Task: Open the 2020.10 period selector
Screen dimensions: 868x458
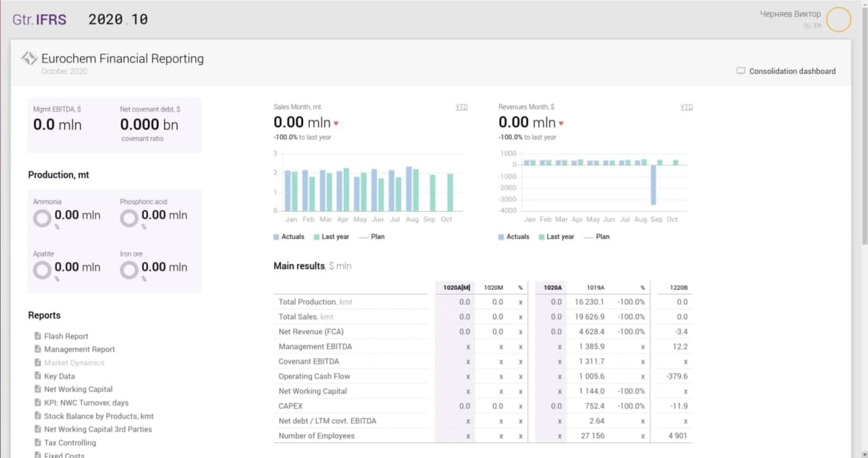Action: pyautogui.click(x=118, y=19)
